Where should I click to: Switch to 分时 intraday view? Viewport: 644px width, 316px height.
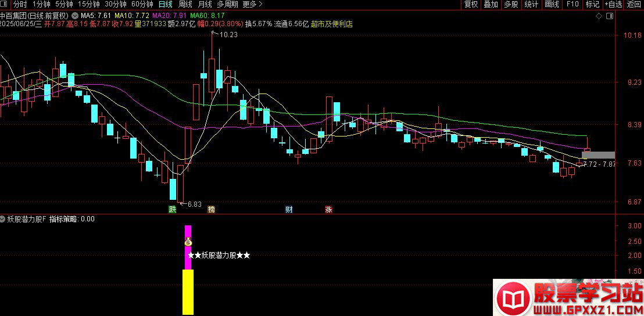(20, 5)
